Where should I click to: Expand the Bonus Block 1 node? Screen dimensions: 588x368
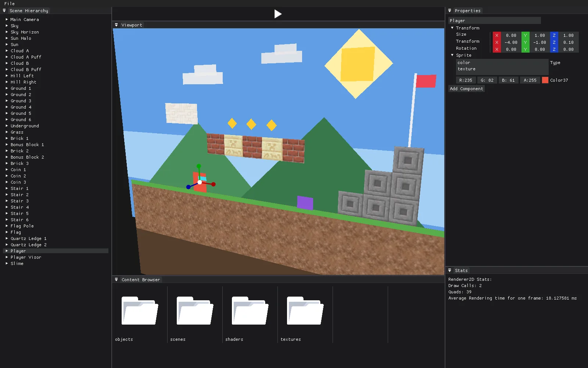(x=7, y=145)
